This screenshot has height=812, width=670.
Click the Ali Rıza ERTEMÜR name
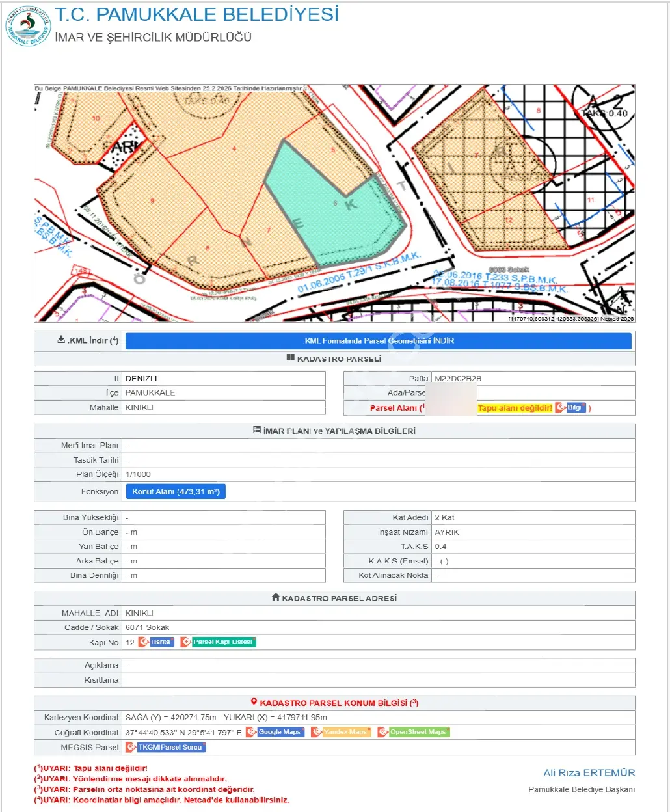[x=589, y=773]
